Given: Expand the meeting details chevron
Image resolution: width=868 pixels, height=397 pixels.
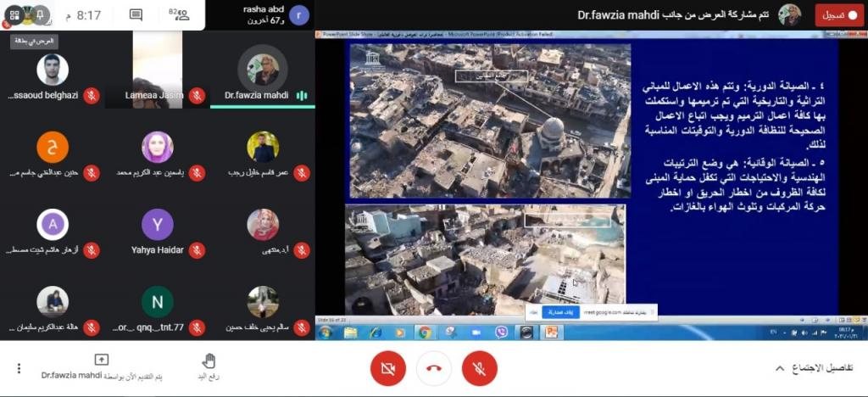Looking at the screenshot, I should [x=780, y=368].
